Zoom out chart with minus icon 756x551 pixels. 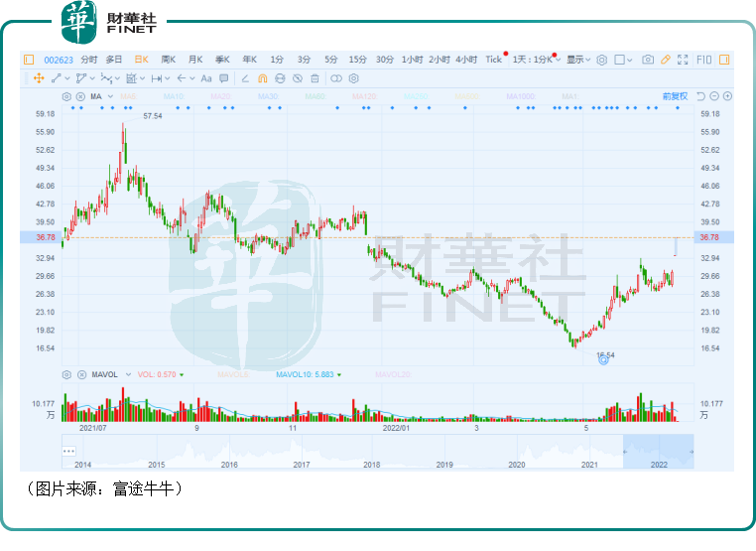714,96
